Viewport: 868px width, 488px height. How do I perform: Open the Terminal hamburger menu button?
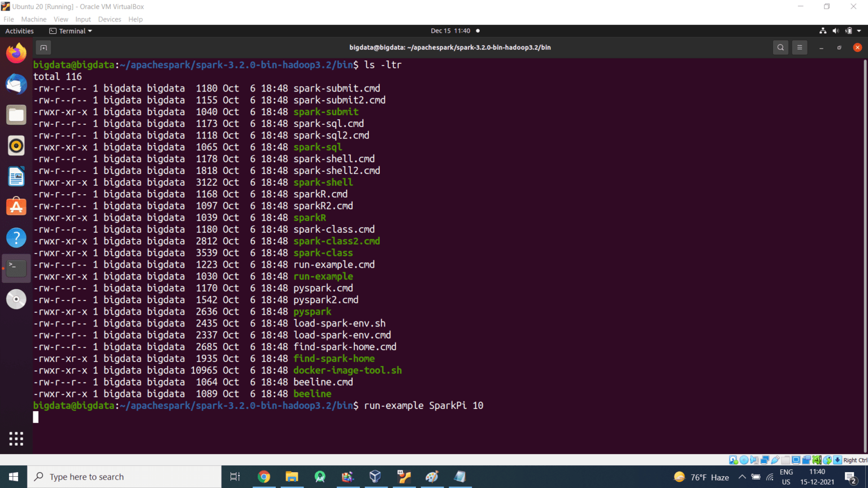799,47
